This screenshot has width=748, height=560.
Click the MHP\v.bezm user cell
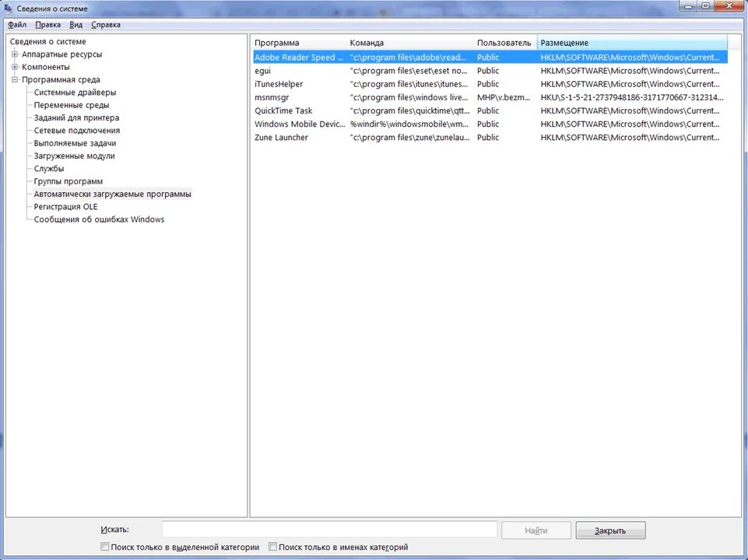(504, 97)
